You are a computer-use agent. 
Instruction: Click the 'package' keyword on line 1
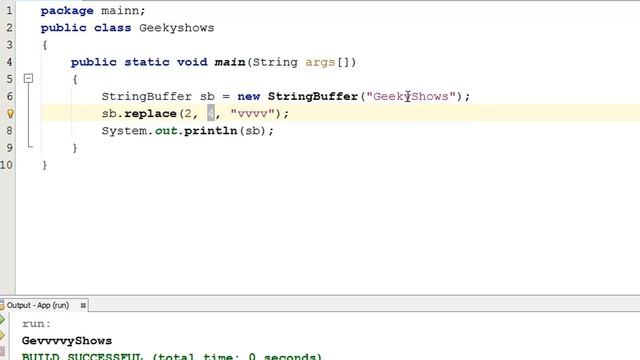67,11
